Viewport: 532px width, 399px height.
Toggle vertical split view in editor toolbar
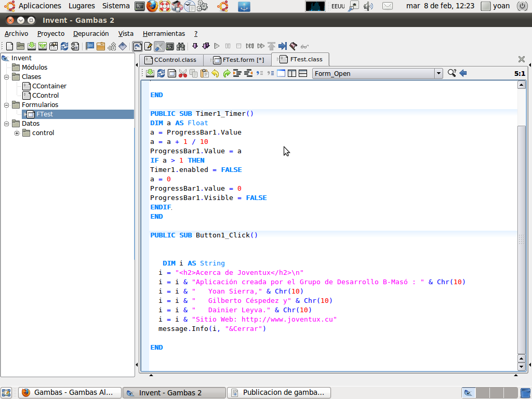click(292, 73)
